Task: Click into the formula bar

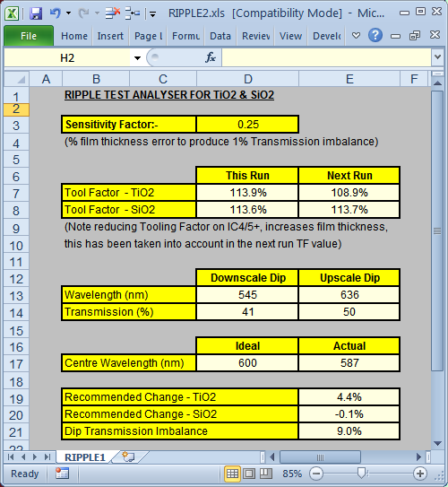Action: 326,57
